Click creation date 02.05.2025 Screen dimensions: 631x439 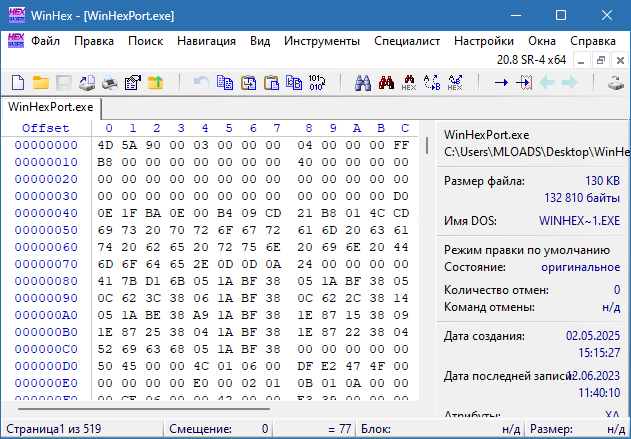click(593, 336)
